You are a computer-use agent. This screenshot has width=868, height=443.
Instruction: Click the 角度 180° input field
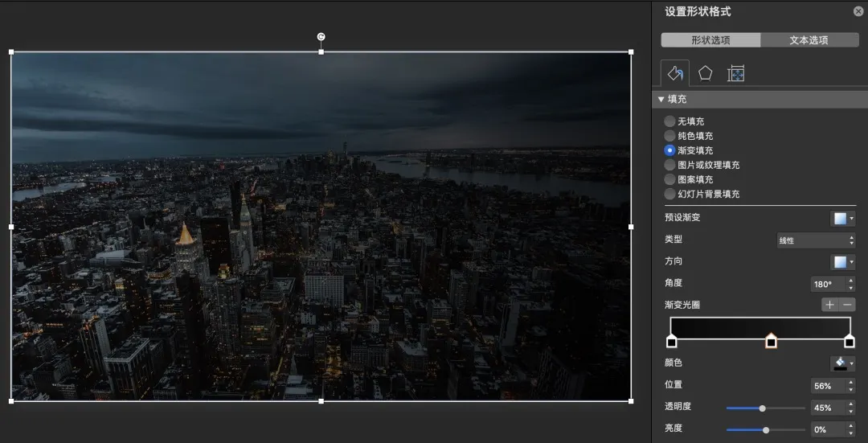[827, 284]
